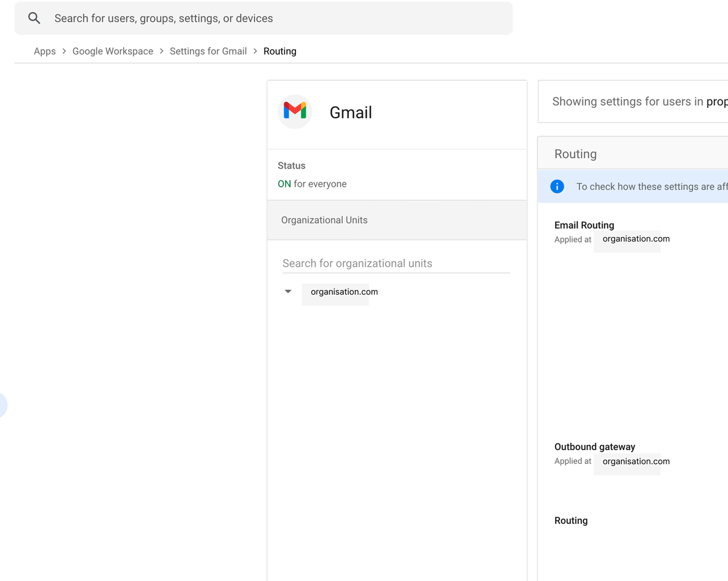This screenshot has width=728, height=581.
Task: Focus the Search for organizational units field
Action: pos(396,263)
